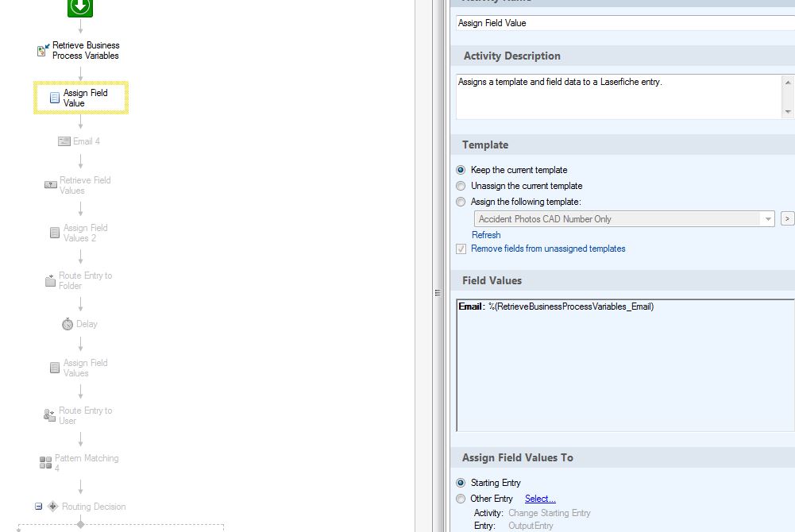
Task: Select the Route Entry to User icon
Action: point(50,415)
